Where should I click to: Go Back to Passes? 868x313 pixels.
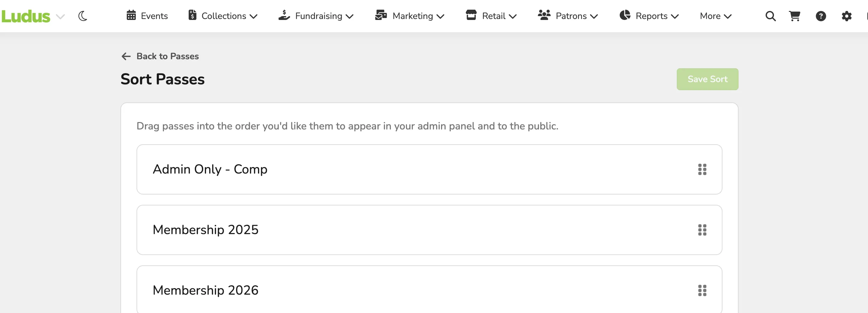coord(160,56)
